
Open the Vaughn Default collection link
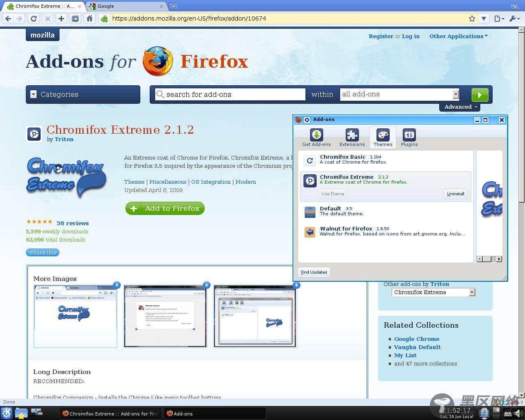(418, 347)
